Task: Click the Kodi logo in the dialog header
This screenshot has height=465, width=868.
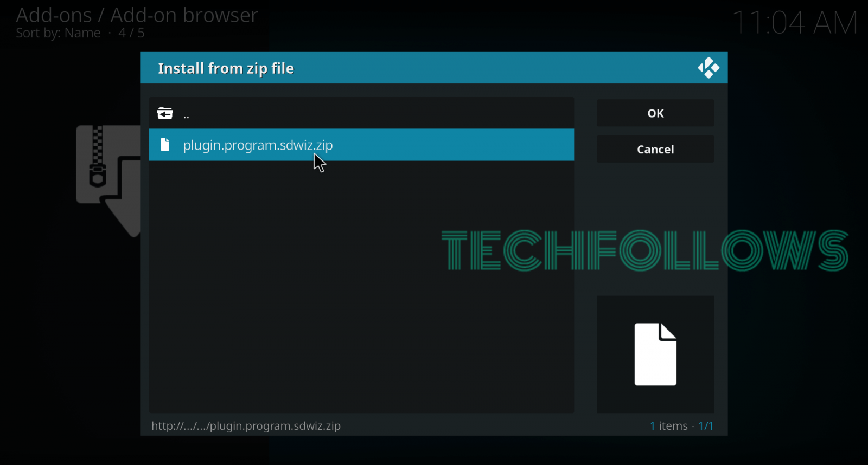Action: [709, 68]
